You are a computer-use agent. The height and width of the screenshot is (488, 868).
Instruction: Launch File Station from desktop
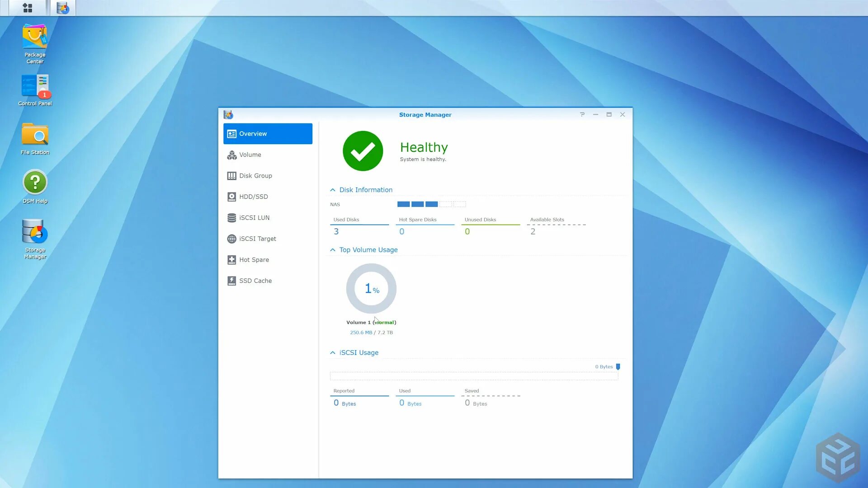[35, 136]
